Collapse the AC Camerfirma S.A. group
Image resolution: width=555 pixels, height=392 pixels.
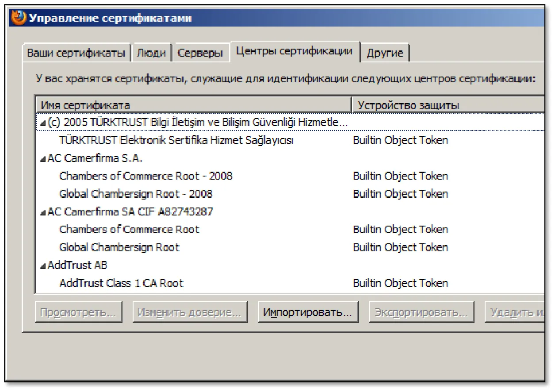point(43,159)
